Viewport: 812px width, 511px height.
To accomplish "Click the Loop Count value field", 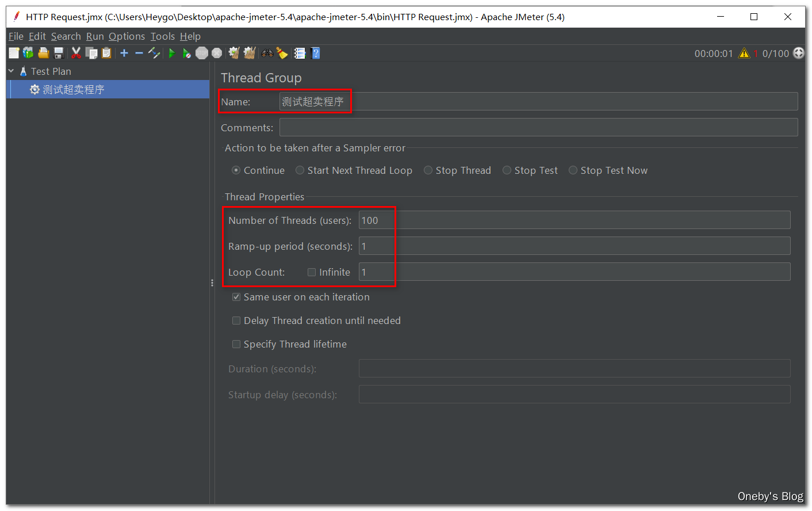I will tap(574, 272).
